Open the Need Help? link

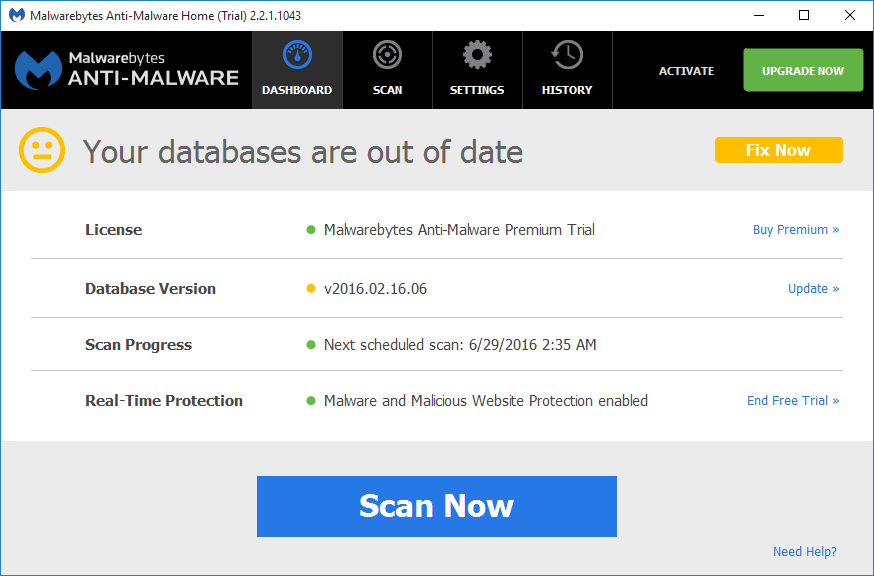(x=805, y=551)
